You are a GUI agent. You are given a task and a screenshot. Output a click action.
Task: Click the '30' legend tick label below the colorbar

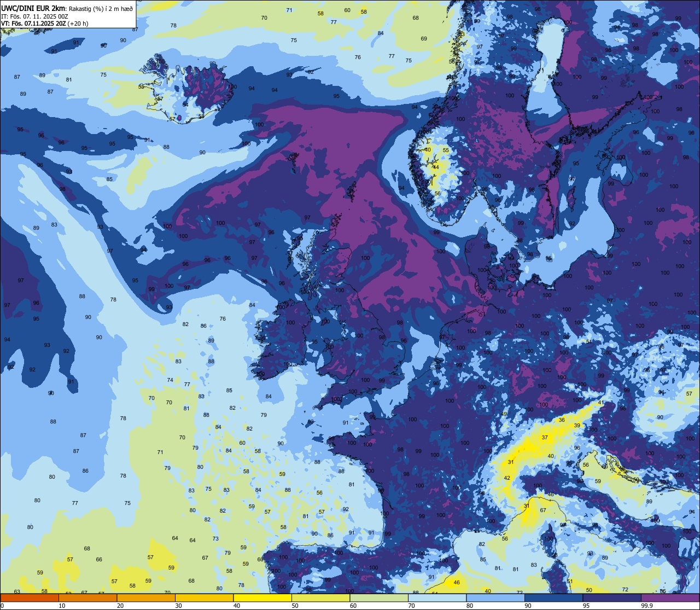(x=178, y=606)
